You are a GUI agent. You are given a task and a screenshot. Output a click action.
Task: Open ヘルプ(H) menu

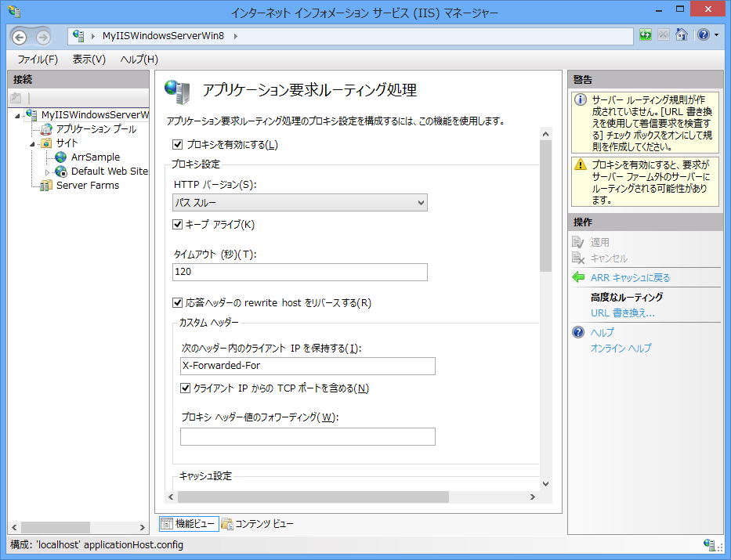(139, 60)
